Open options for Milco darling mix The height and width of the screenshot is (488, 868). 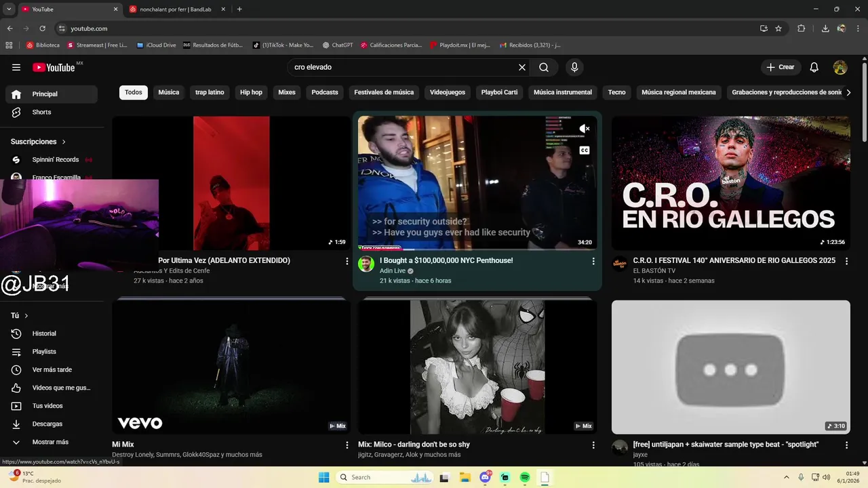[593, 445]
